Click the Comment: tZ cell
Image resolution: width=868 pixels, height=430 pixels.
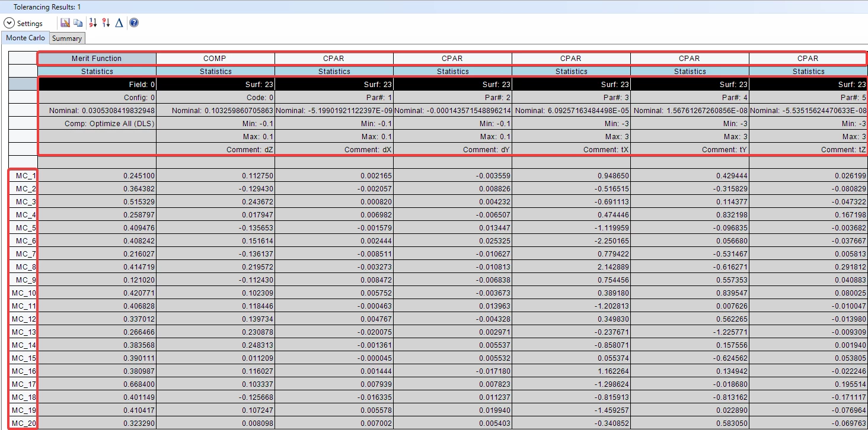click(808, 150)
